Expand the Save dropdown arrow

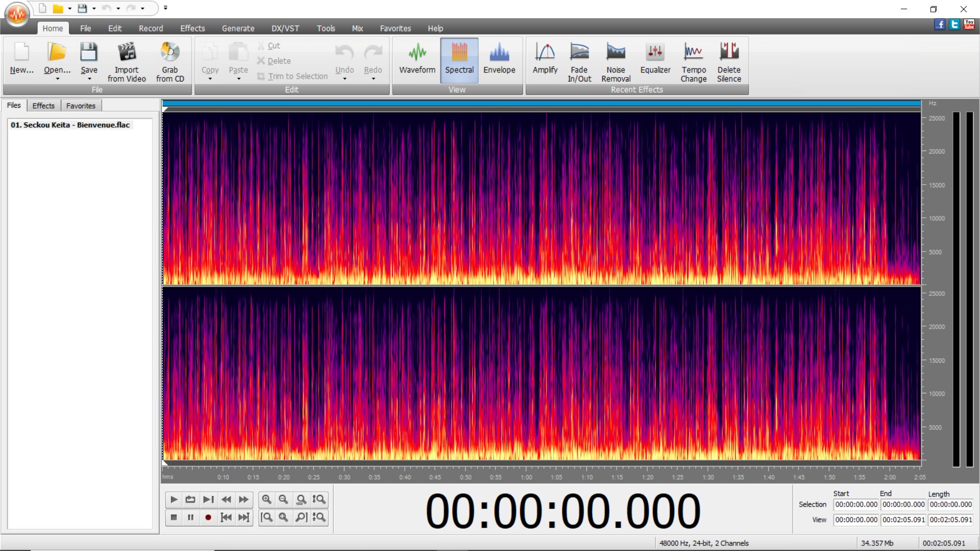pos(89,79)
